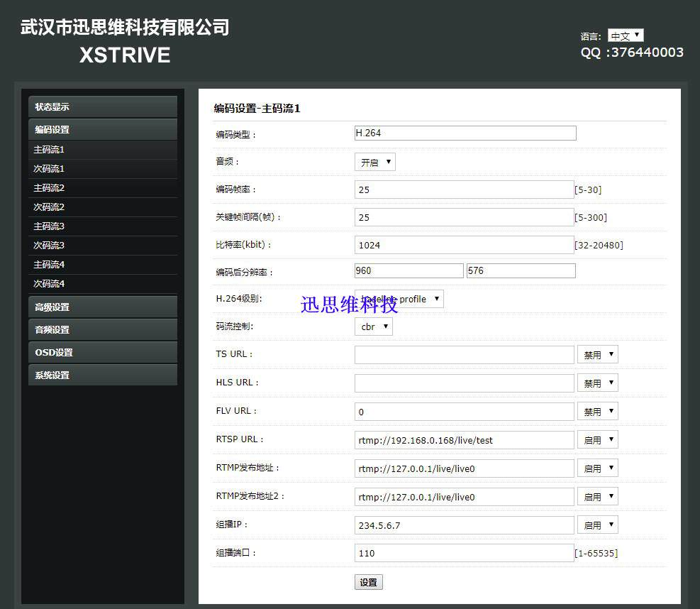Screen dimensions: 700x609
Task: Select the 组播端口 input field
Action: pos(465,553)
